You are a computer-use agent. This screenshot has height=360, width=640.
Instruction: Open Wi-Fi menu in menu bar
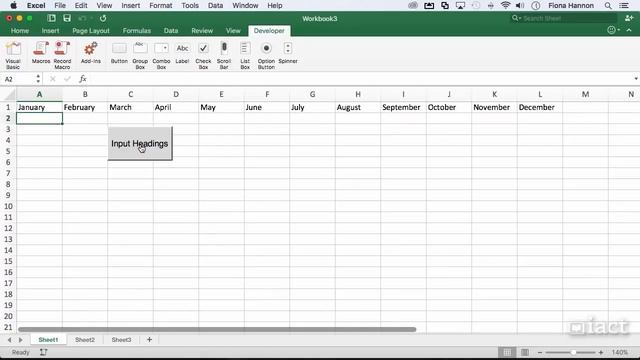(x=505, y=6)
